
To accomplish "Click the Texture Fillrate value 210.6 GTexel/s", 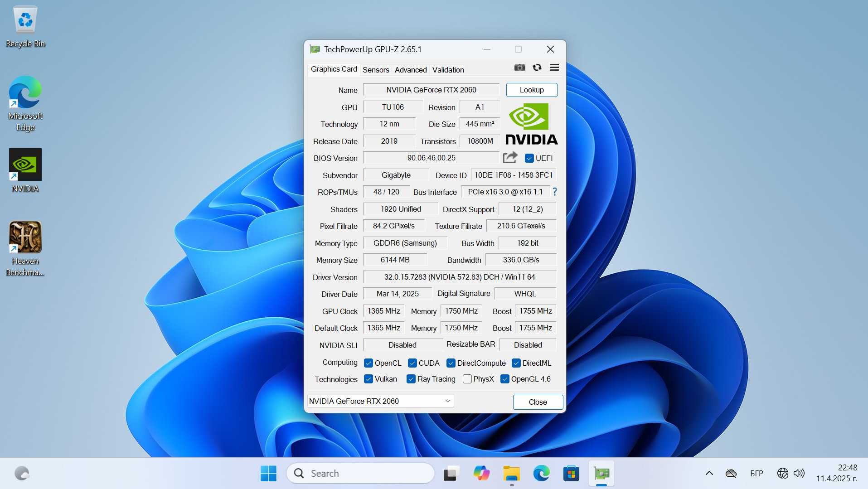I will click(x=521, y=226).
